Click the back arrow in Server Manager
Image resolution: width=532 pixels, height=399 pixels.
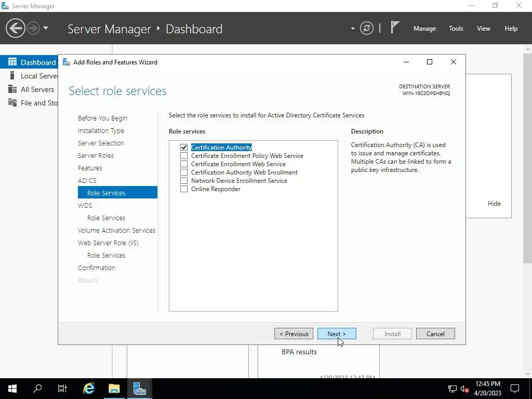15,28
